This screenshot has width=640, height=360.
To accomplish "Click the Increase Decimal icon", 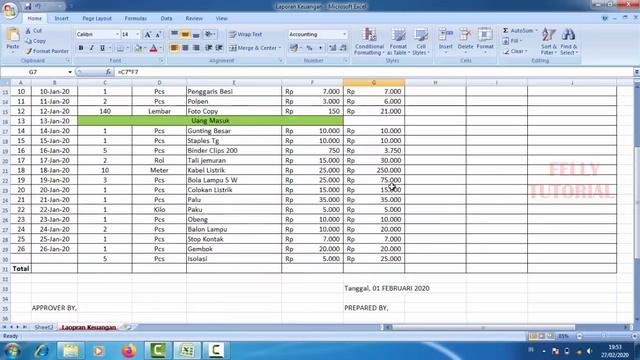I will 333,48.
